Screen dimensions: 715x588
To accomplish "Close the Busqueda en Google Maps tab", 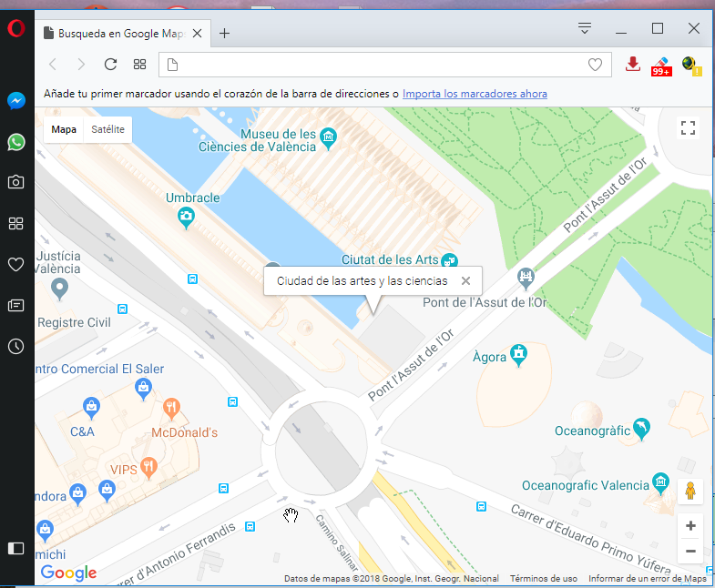I will 198,34.
